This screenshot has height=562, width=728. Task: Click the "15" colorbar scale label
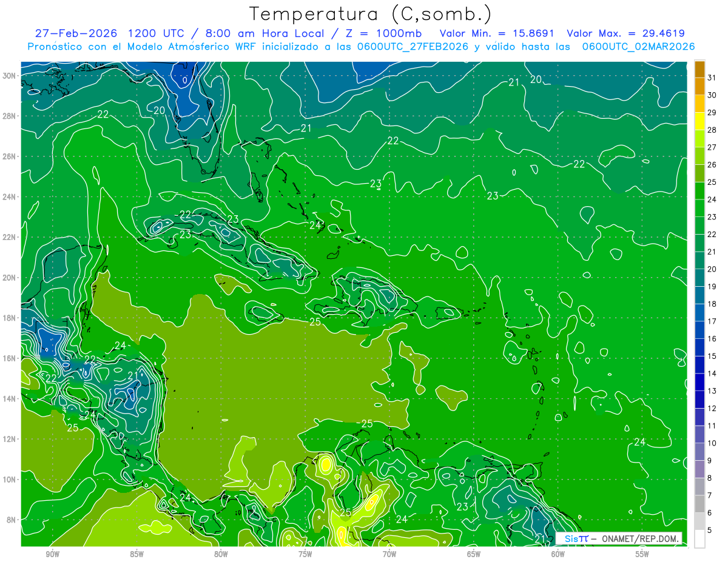click(712, 356)
